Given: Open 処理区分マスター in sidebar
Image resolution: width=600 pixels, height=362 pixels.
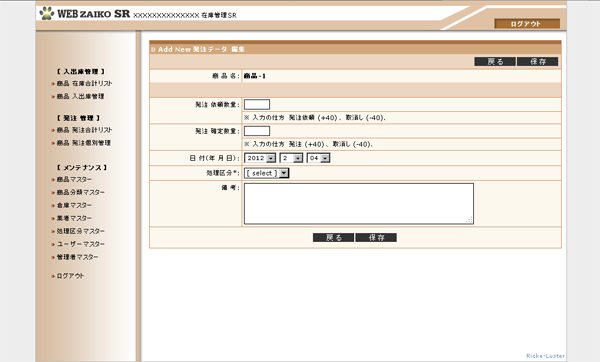Looking at the screenshot, I should click(x=80, y=232).
